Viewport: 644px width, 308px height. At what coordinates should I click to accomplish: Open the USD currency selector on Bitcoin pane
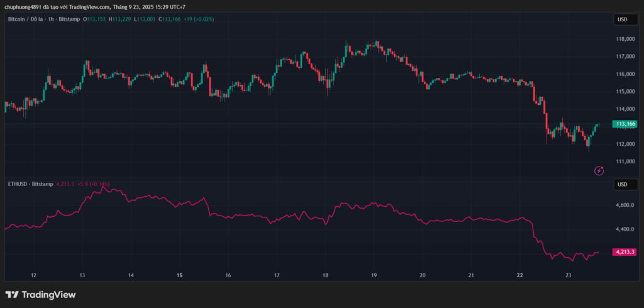(621, 19)
